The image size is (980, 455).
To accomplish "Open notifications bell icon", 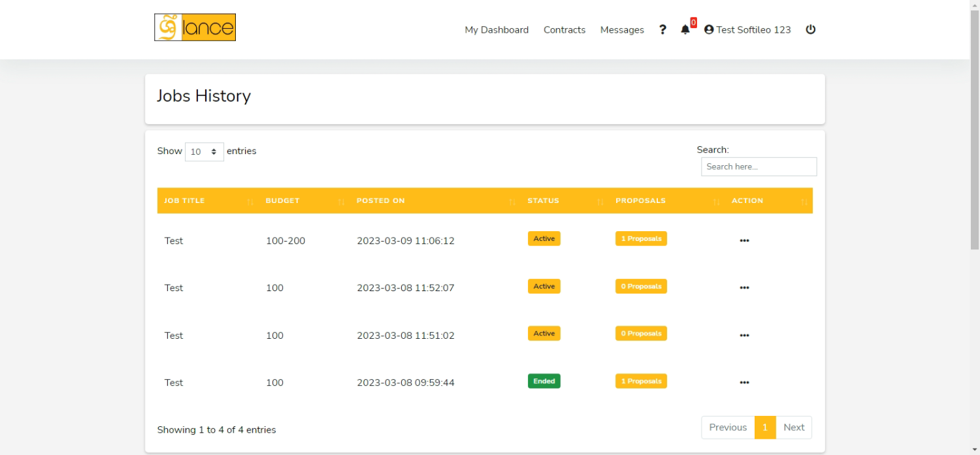I will tap(685, 29).
